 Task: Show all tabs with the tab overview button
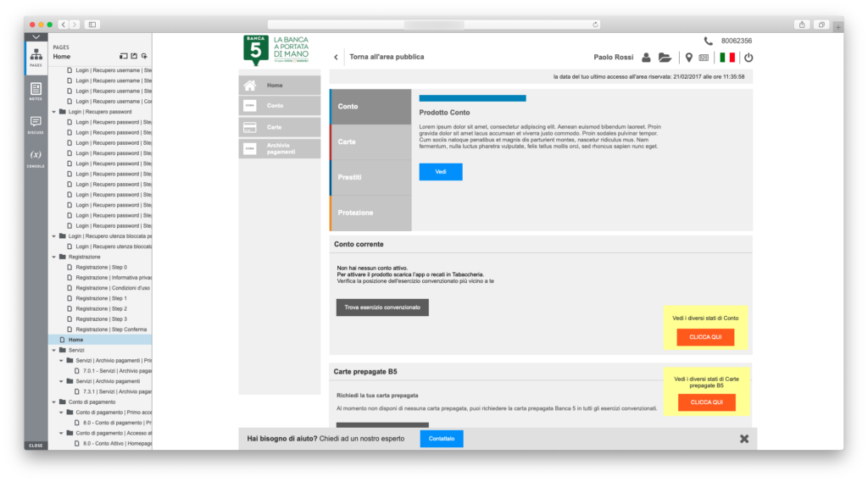pos(821,25)
